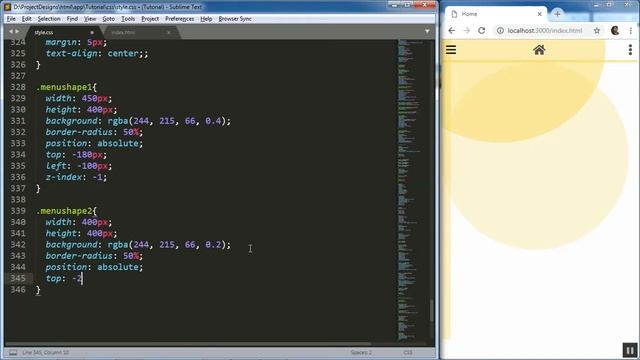The height and width of the screenshot is (360, 640).
Task: Open the Project menu
Action: [x=150, y=19]
